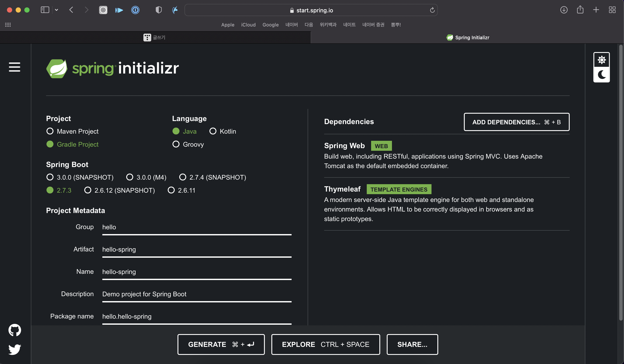
Task: Open Safari downloads icon
Action: (x=564, y=10)
